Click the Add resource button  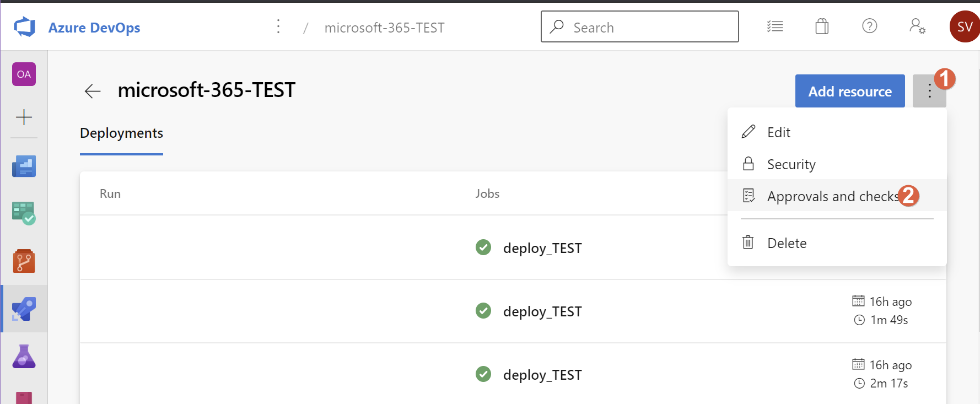click(x=850, y=91)
